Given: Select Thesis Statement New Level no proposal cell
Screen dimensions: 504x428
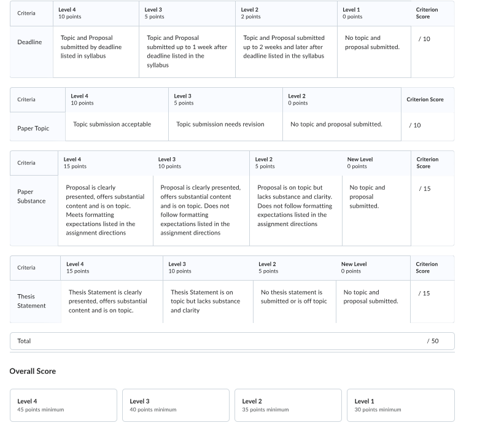Looking at the screenshot, I should point(373,302).
